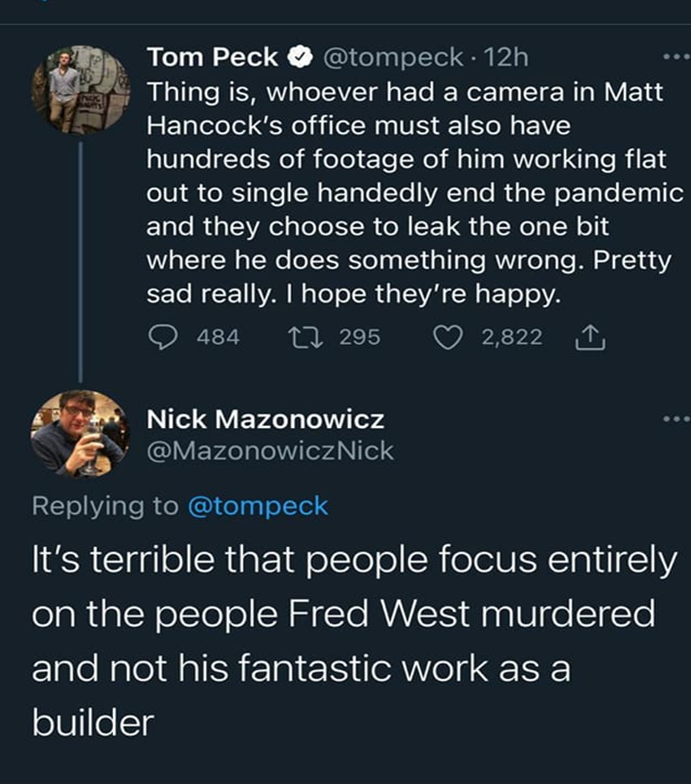Open the reply text mentioning Fred West

click(x=346, y=641)
